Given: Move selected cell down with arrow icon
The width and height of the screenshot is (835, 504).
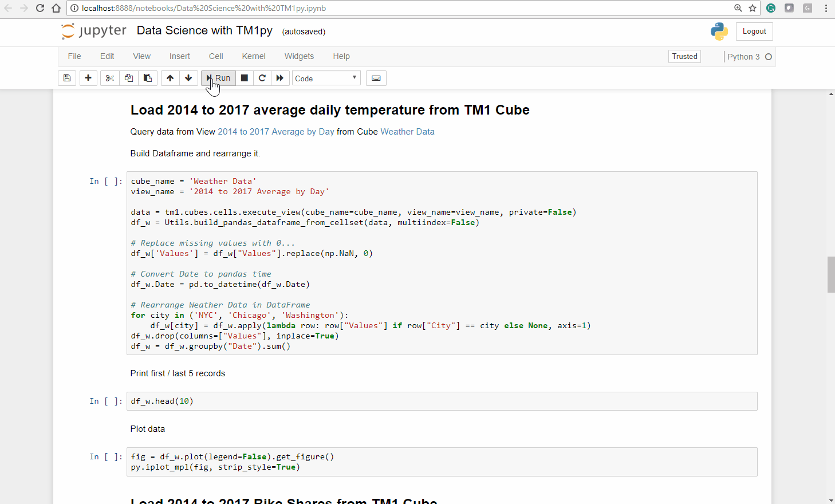Looking at the screenshot, I should tap(188, 78).
